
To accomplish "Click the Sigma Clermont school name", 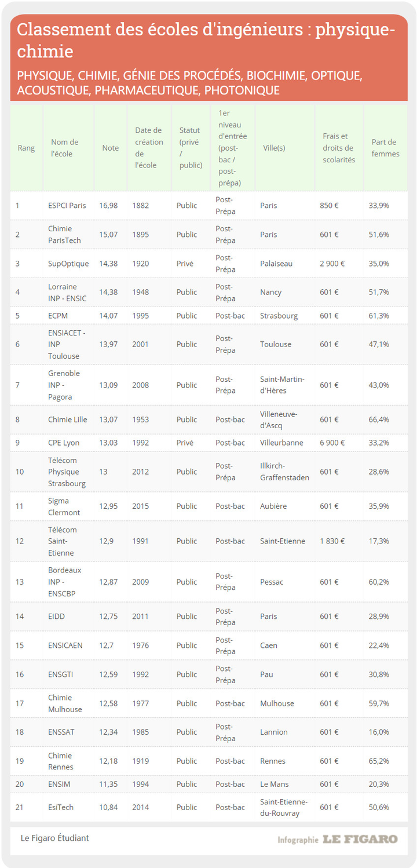I will click(64, 506).
